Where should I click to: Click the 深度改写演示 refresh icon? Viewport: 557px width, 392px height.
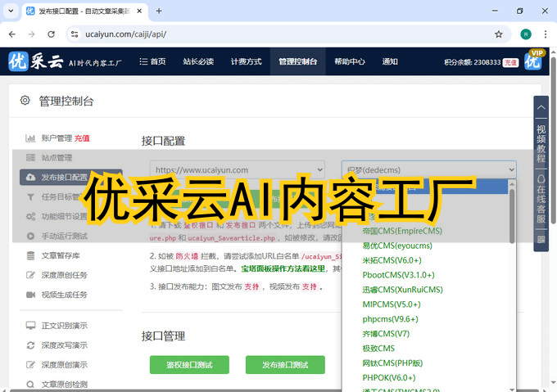click(30, 345)
